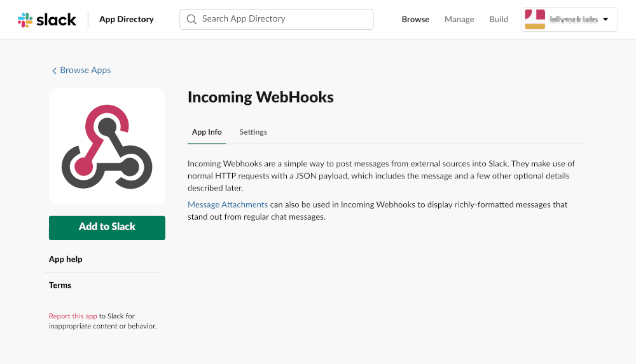Click Report this app link
Viewport: 636px width, 364px height.
[x=73, y=316]
